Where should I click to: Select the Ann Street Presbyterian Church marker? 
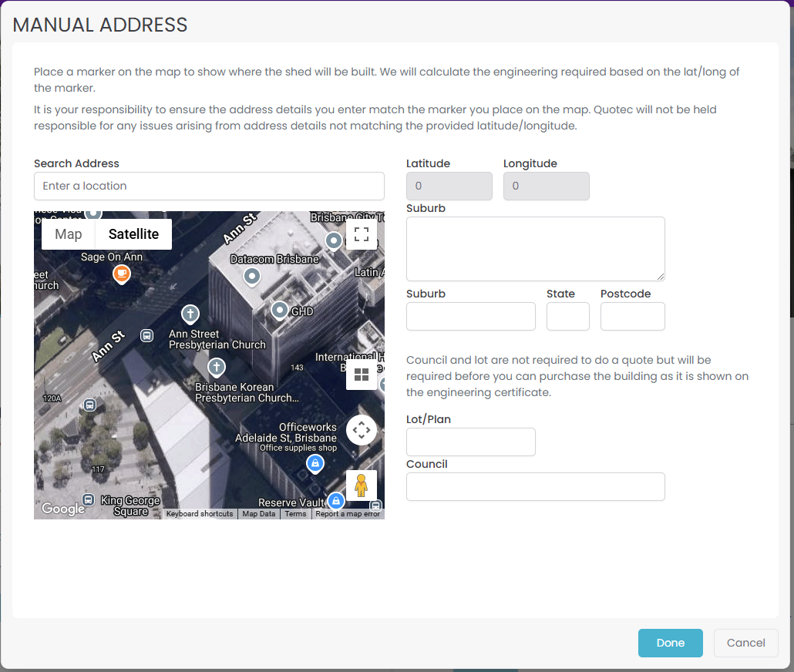pyautogui.click(x=190, y=314)
